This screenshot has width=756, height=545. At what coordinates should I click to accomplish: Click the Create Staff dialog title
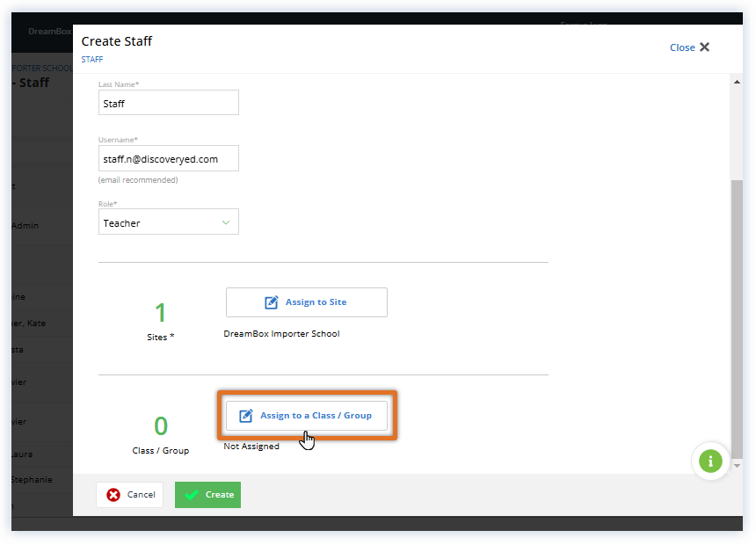pyautogui.click(x=117, y=41)
